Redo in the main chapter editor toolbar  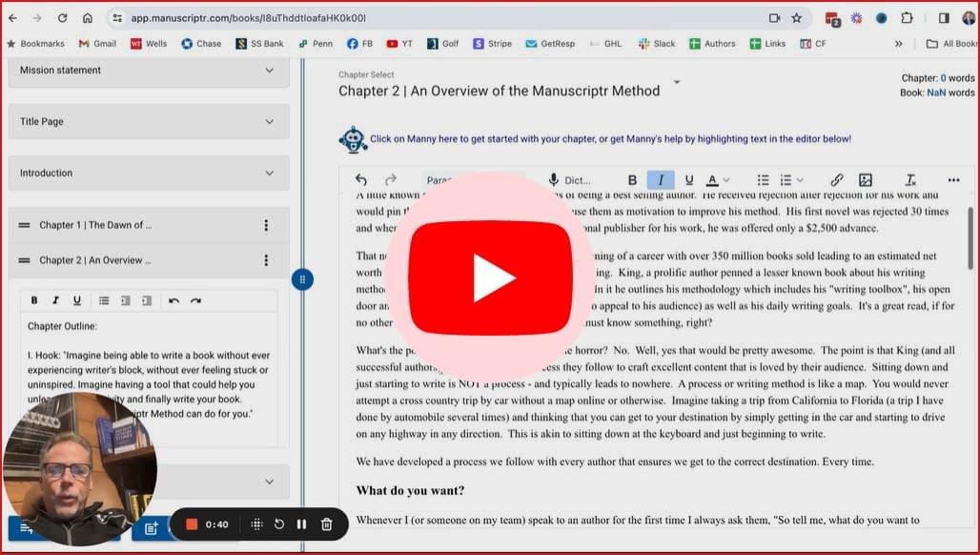(391, 180)
